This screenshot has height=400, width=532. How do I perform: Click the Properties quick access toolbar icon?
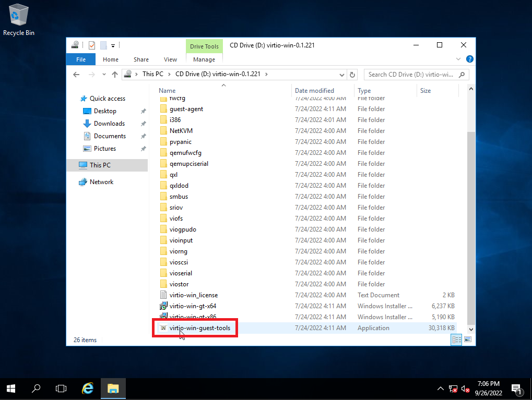click(x=91, y=45)
